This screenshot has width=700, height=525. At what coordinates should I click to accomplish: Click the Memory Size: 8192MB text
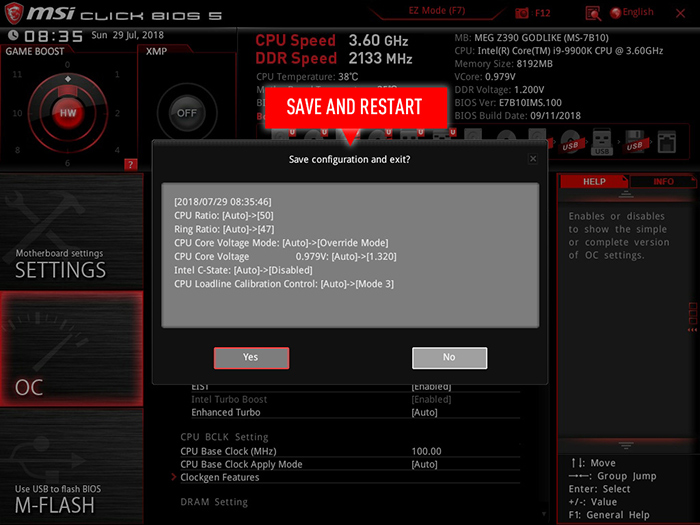tap(503, 64)
